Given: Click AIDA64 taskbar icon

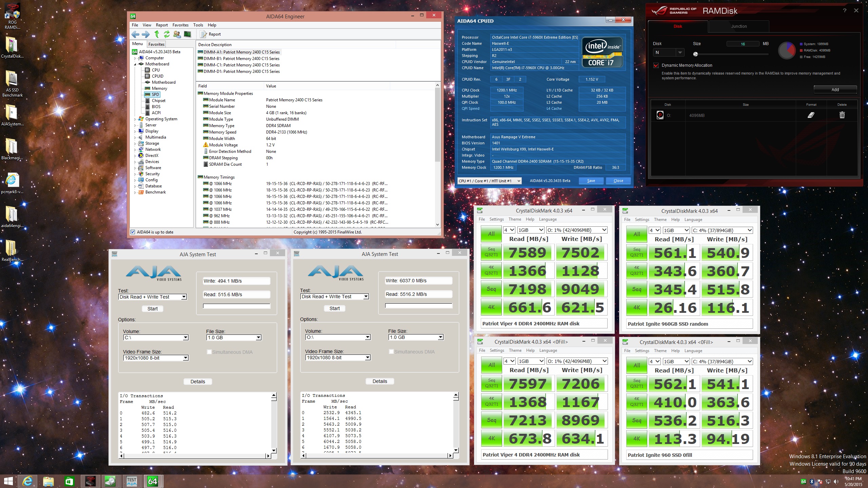Looking at the screenshot, I should (153, 481).
